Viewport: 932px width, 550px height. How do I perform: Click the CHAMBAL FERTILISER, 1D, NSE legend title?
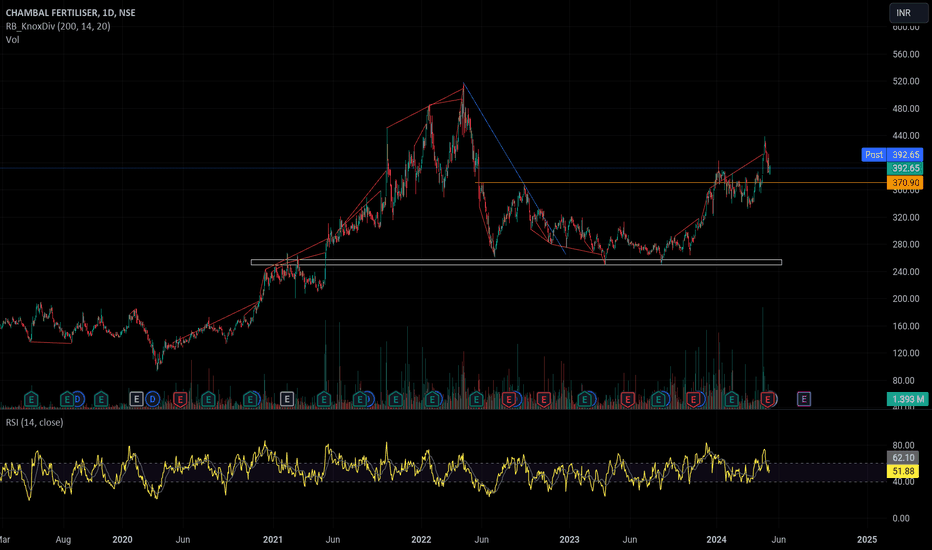(70, 12)
